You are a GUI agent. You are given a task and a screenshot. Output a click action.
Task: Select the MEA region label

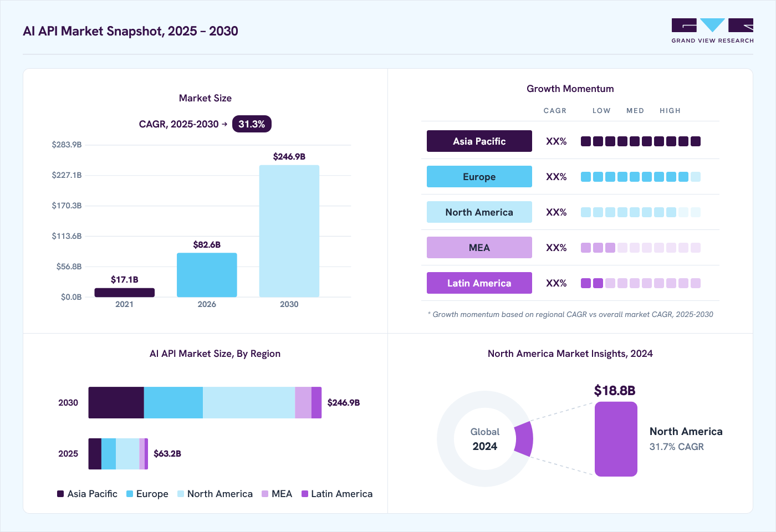tap(479, 248)
